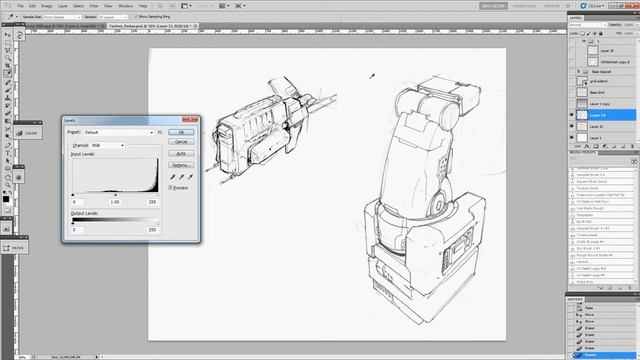Click lock image pixels brush icon

tap(589, 33)
